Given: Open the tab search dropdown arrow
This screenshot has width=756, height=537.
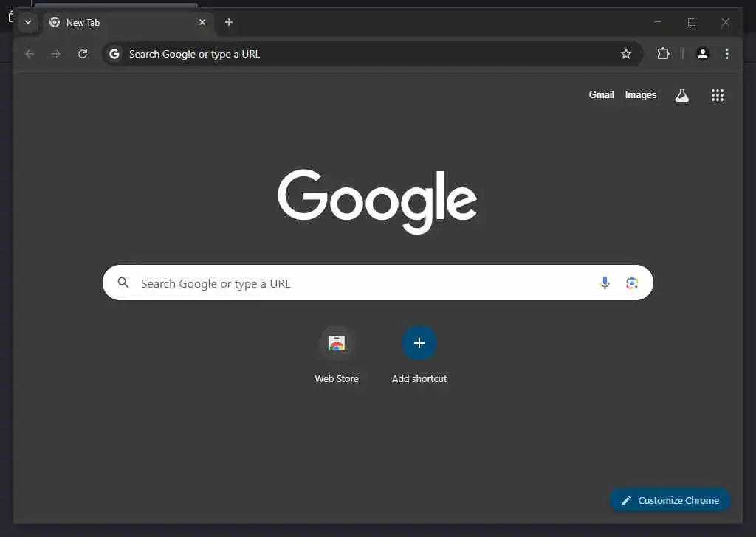Looking at the screenshot, I should [x=28, y=22].
